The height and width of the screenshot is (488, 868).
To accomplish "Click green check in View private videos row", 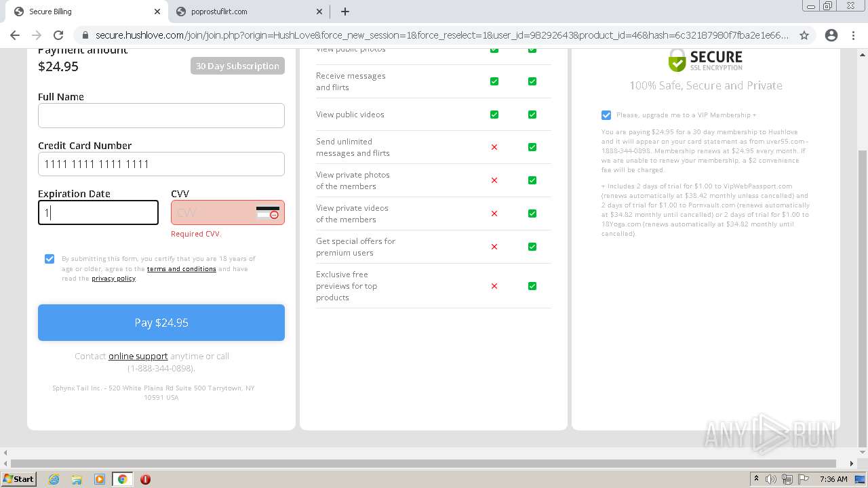I will pos(532,213).
